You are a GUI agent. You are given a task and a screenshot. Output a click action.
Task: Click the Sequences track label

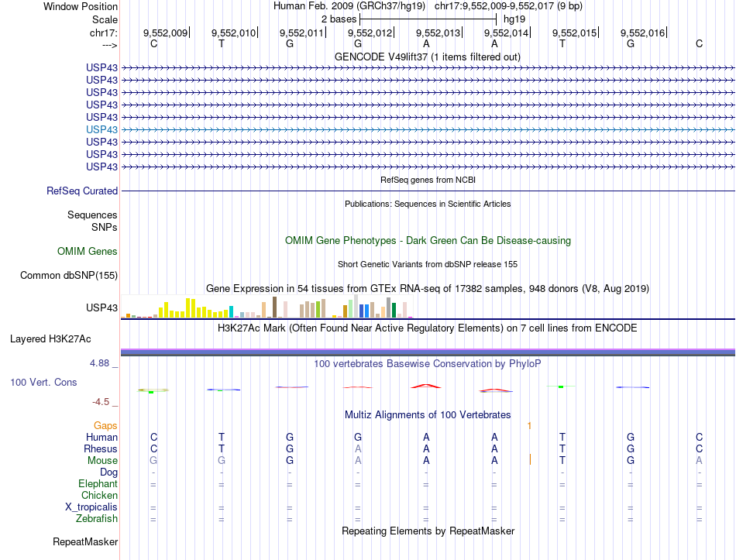click(x=92, y=215)
